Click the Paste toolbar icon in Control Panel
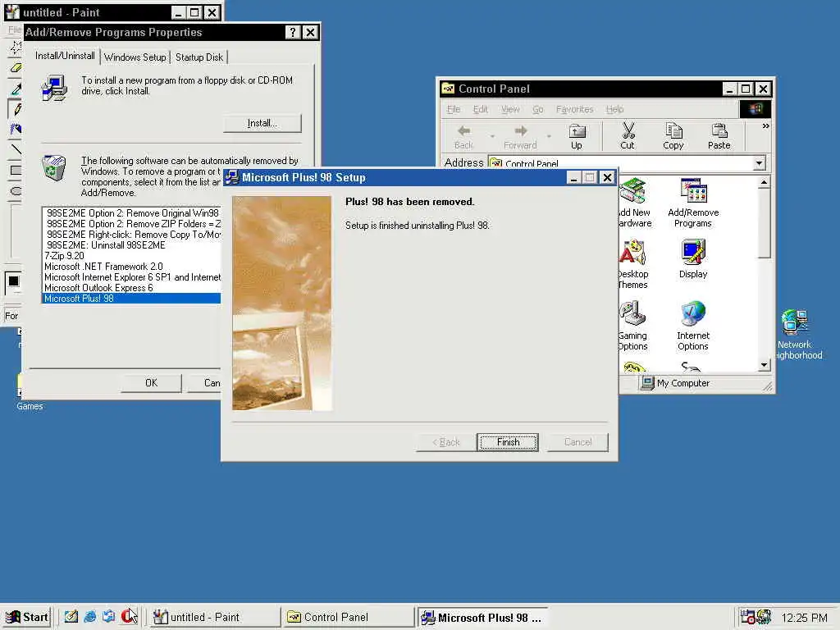 [719, 136]
